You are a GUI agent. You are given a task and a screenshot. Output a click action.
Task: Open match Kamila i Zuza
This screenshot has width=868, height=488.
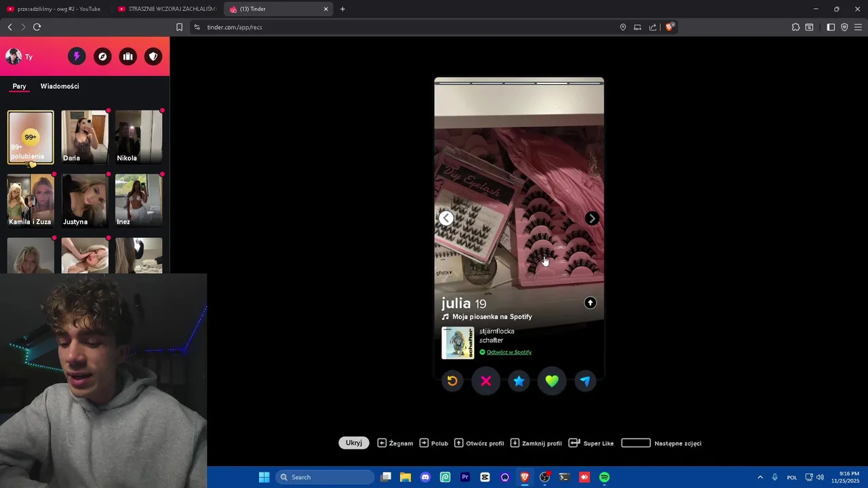point(31,201)
